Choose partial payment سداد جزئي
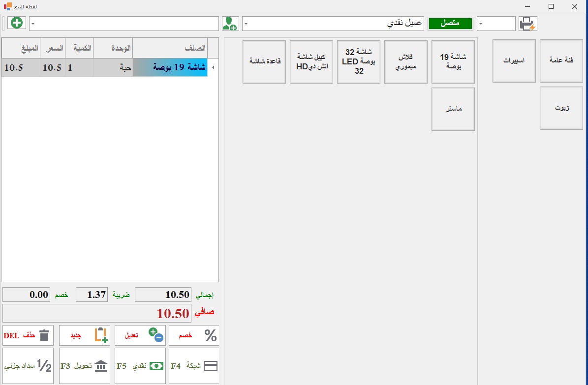This screenshot has height=385, width=588. 28,366
